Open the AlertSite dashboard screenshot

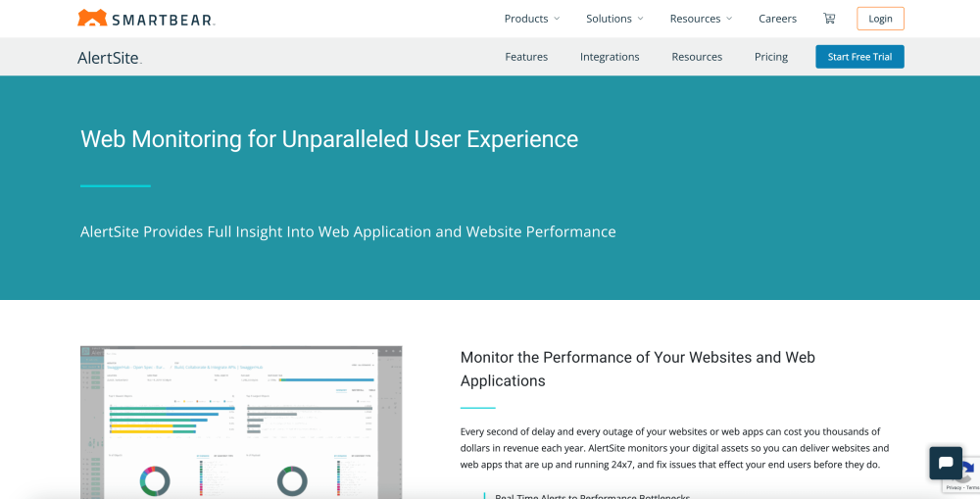coord(241,422)
